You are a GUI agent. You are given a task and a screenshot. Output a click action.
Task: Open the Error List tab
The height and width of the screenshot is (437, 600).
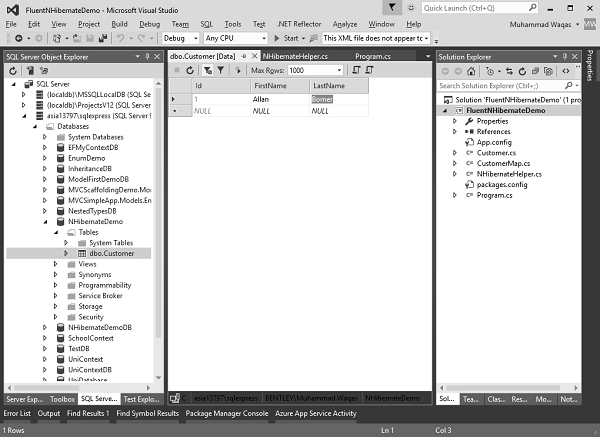pos(17,413)
